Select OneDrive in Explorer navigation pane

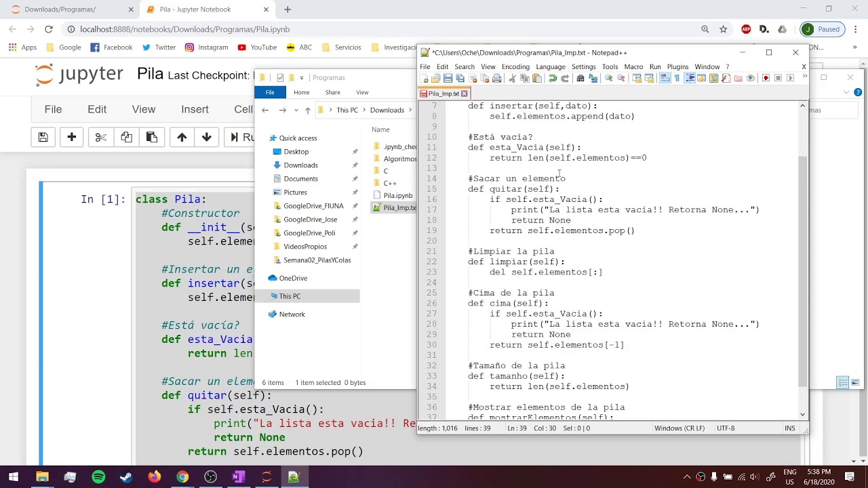tap(293, 278)
